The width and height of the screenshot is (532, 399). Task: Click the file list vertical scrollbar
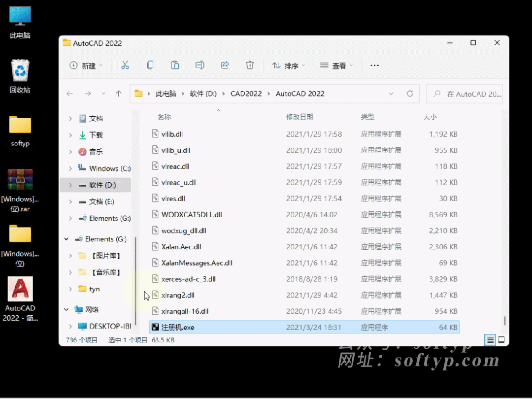point(505,321)
